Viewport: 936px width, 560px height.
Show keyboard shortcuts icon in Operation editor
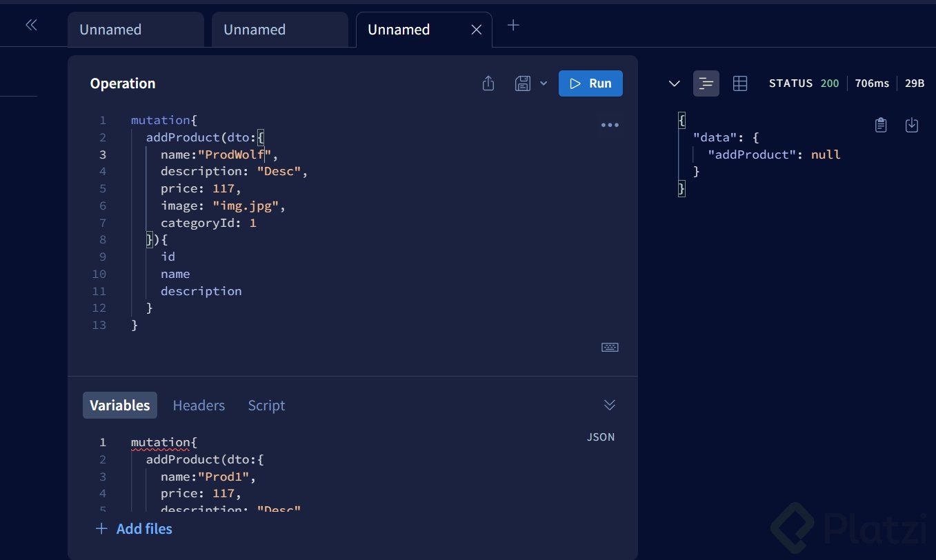point(610,348)
